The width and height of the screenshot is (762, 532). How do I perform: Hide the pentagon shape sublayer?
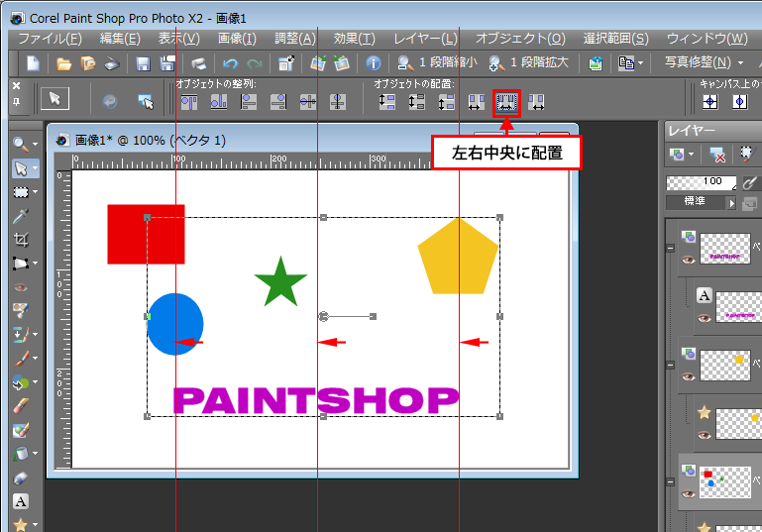[704, 435]
